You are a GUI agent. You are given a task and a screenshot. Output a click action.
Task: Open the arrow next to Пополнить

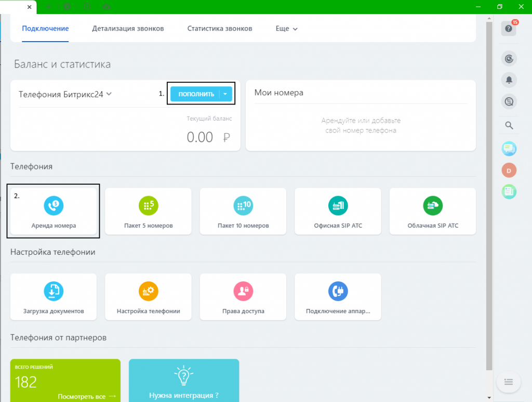[225, 94]
